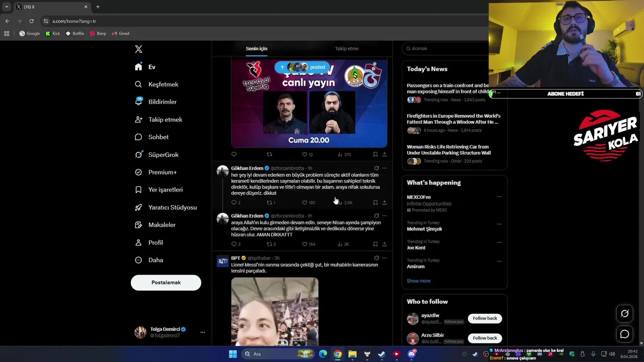The image size is (644, 362).
Task: Click the new posts 'posted' pill
Action: coord(302,67)
